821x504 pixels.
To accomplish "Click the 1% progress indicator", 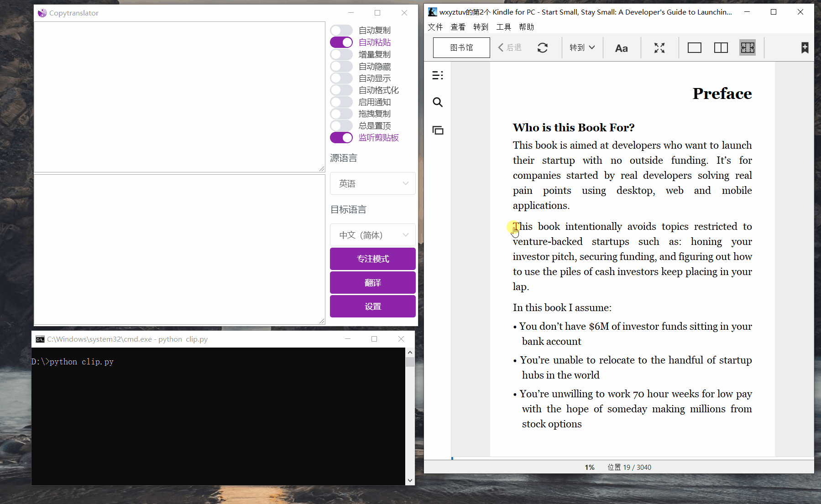I will point(590,467).
